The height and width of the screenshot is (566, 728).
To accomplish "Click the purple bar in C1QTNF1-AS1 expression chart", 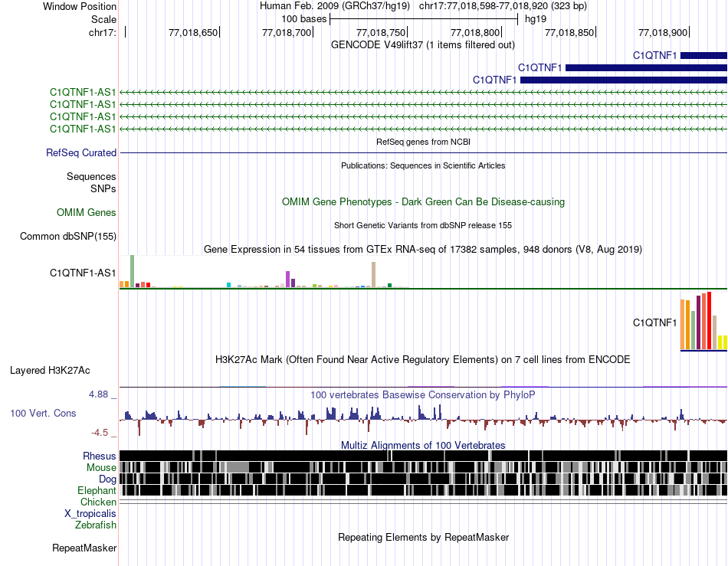I will tap(288, 280).
